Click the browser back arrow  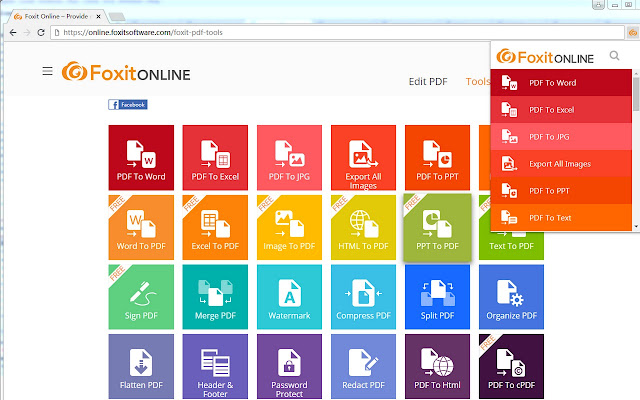pos(13,33)
